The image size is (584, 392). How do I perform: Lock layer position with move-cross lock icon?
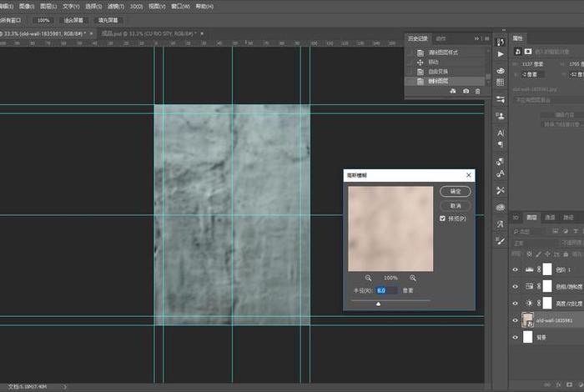547,254
